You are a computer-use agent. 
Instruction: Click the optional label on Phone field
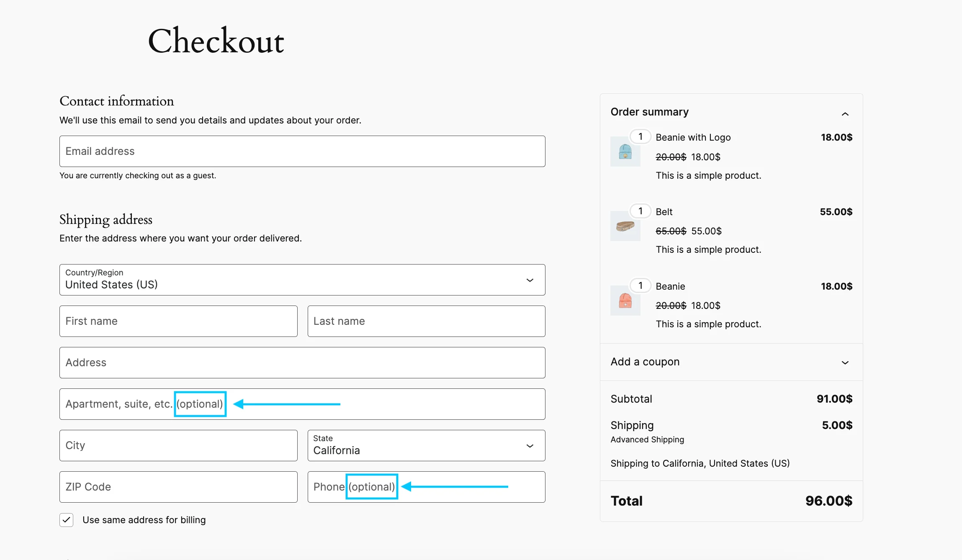coord(370,486)
